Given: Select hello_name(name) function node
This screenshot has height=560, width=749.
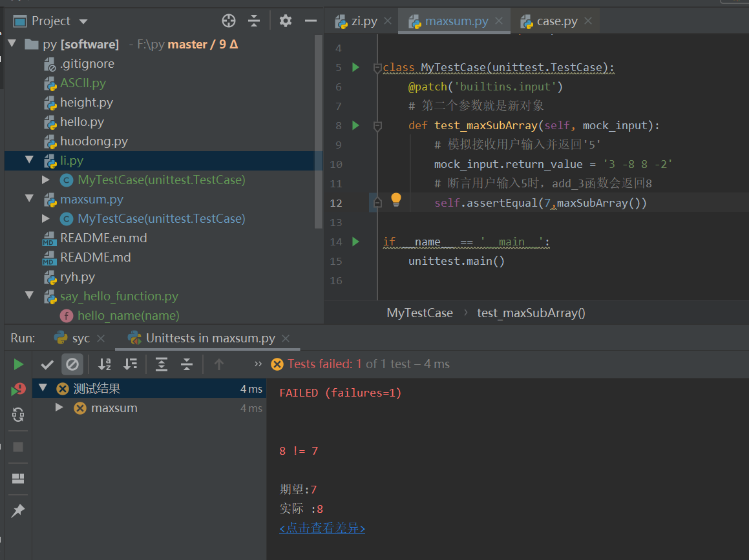Looking at the screenshot, I should [128, 316].
